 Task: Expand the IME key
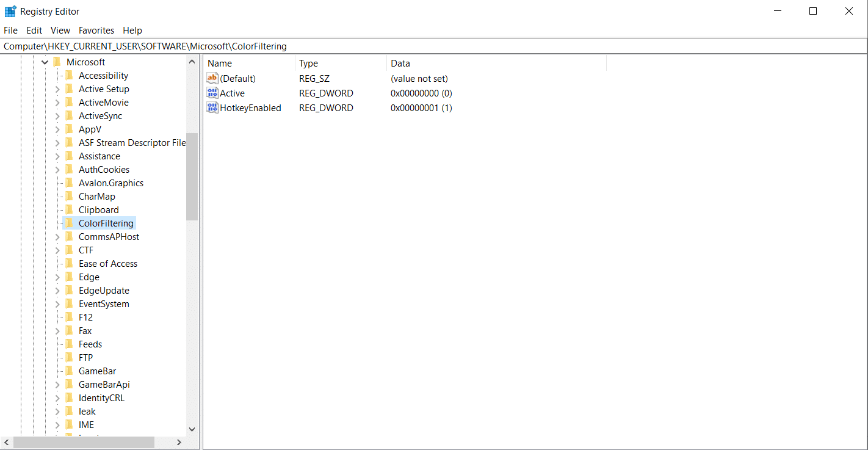pos(57,425)
